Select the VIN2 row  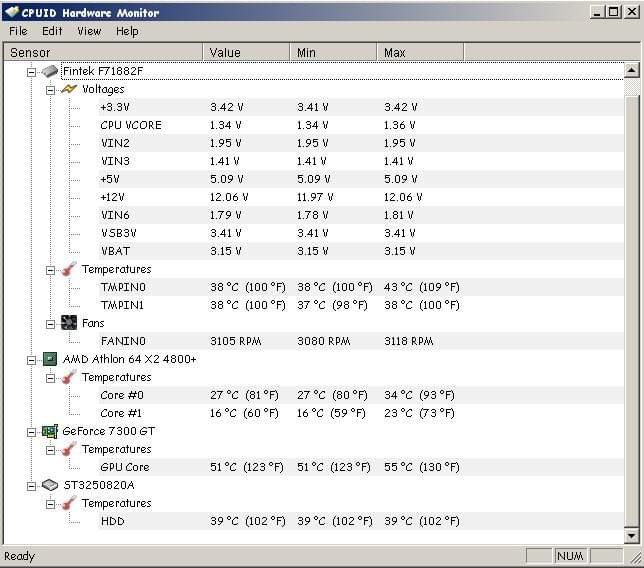tap(361, 143)
